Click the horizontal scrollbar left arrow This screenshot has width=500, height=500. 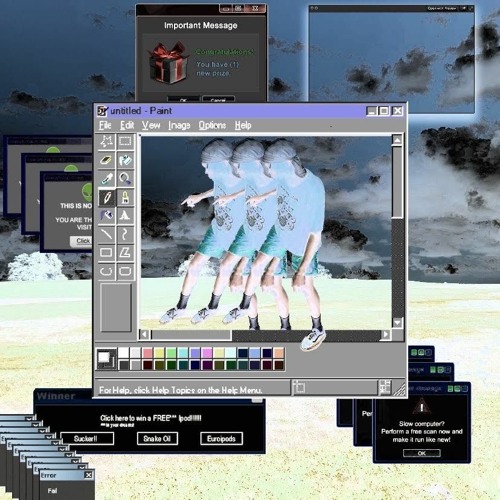pyautogui.click(x=144, y=334)
